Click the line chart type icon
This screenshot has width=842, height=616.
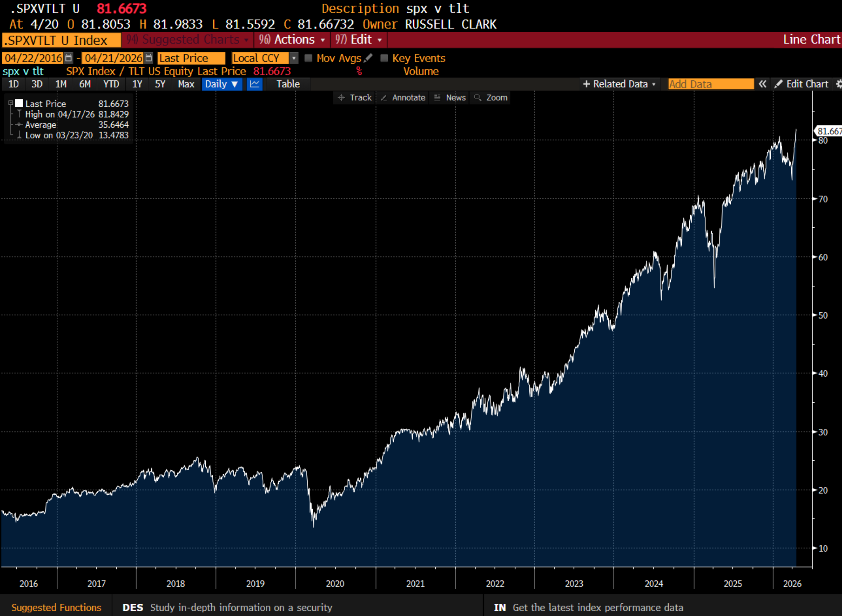click(x=255, y=84)
